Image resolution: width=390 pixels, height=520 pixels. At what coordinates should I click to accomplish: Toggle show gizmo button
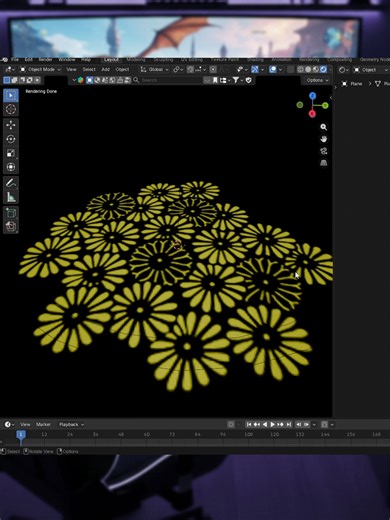(255, 69)
